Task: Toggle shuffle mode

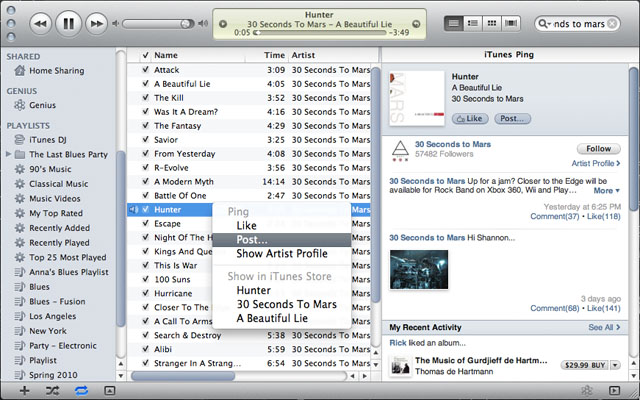Action: point(52,391)
